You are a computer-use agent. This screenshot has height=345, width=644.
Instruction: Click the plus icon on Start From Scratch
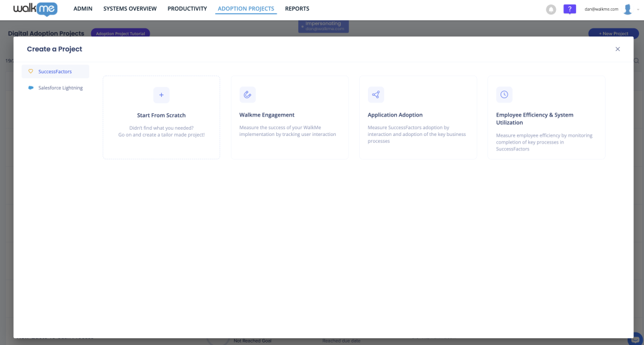click(161, 95)
